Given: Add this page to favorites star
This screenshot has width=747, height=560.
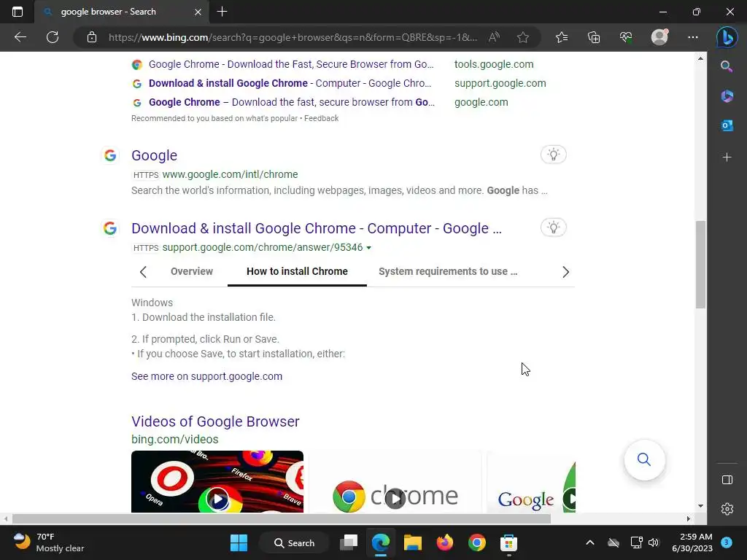Looking at the screenshot, I should tap(523, 37).
